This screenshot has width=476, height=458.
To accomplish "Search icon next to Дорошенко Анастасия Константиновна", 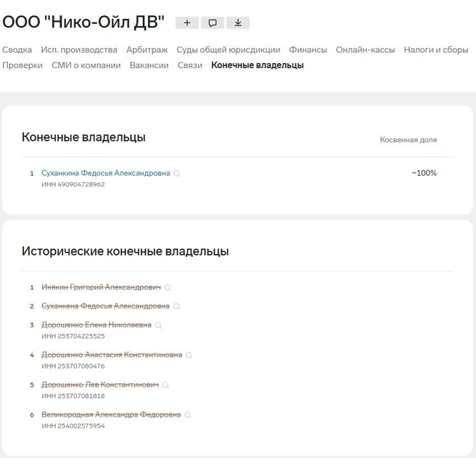I will pyautogui.click(x=189, y=355).
